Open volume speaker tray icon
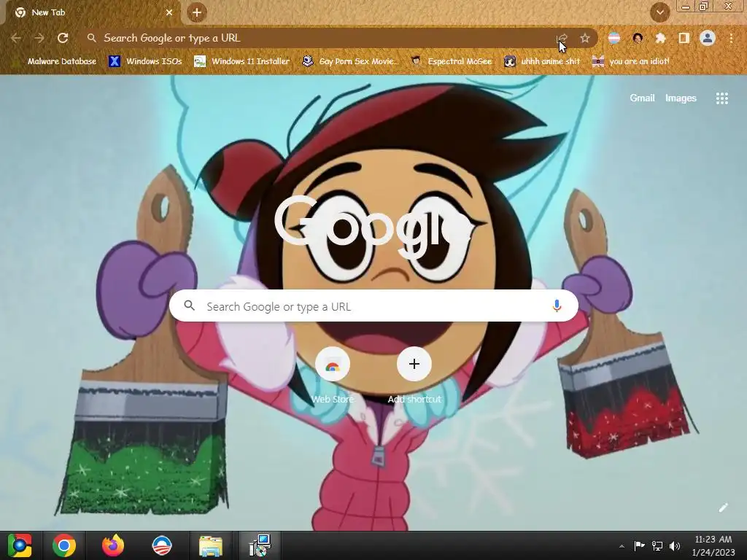 coord(675,546)
